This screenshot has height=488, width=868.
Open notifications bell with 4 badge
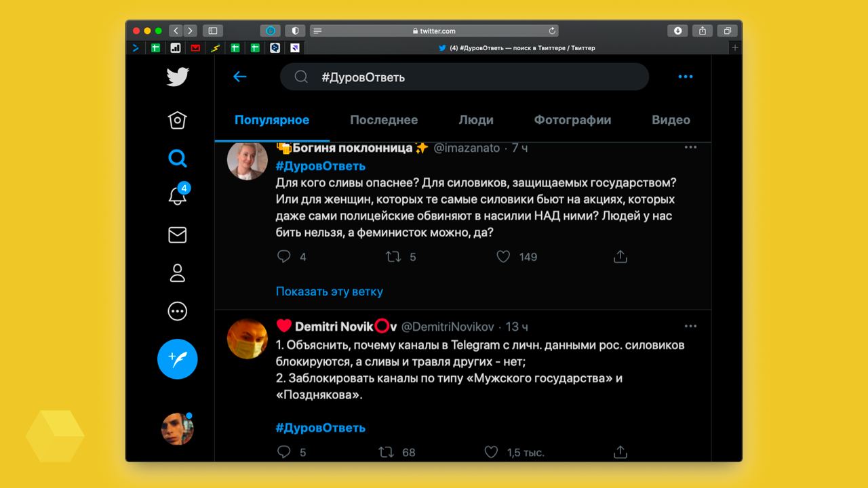178,195
